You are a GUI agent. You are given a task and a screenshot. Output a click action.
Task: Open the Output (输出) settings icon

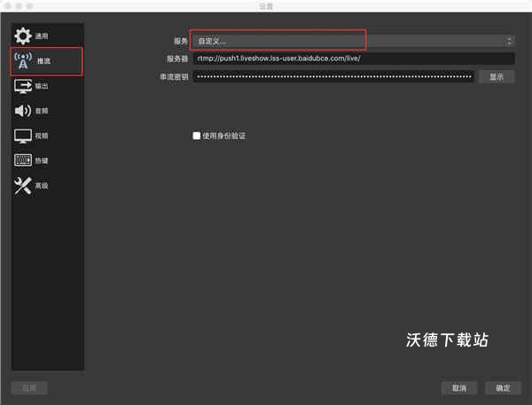(23, 86)
